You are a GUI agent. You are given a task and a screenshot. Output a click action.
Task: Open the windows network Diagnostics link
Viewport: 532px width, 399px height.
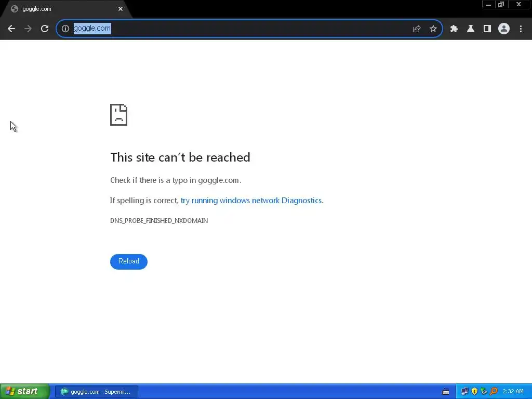[252, 201]
